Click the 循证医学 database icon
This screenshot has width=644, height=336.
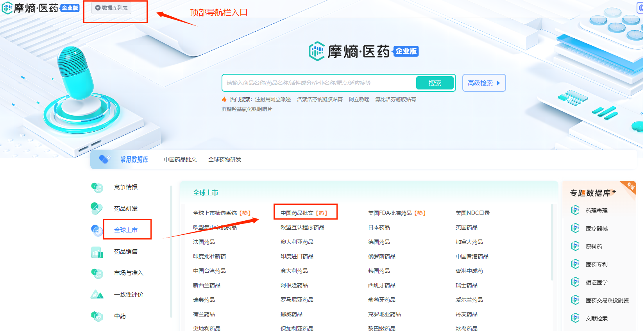click(x=575, y=282)
